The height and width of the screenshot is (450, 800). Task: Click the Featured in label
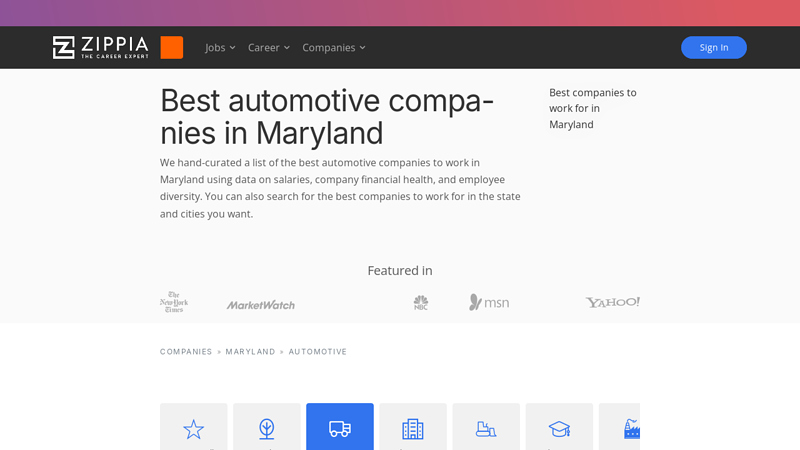tap(400, 270)
